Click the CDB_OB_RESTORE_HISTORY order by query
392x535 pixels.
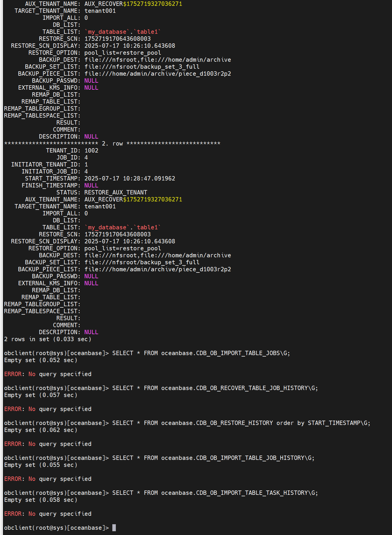click(241, 423)
